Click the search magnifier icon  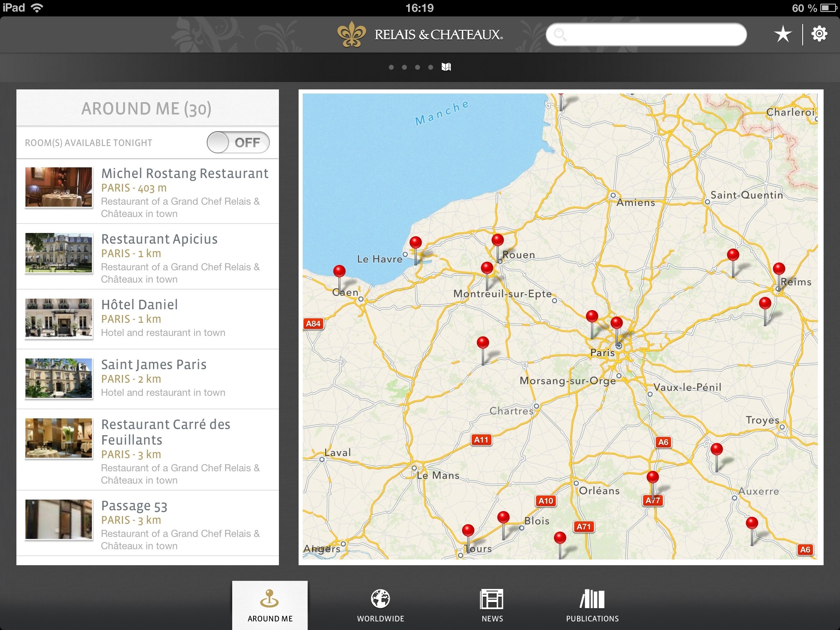560,34
